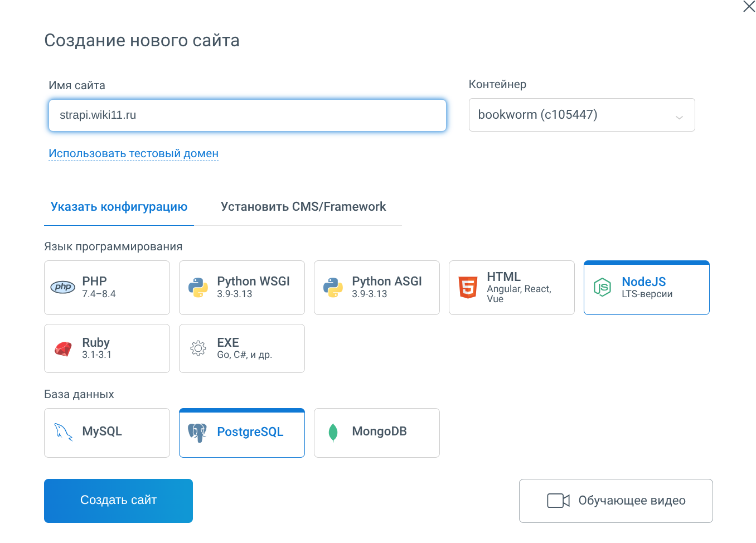Choose the Python ASGI language option
Viewport: 756px width, 543px height.
377,288
